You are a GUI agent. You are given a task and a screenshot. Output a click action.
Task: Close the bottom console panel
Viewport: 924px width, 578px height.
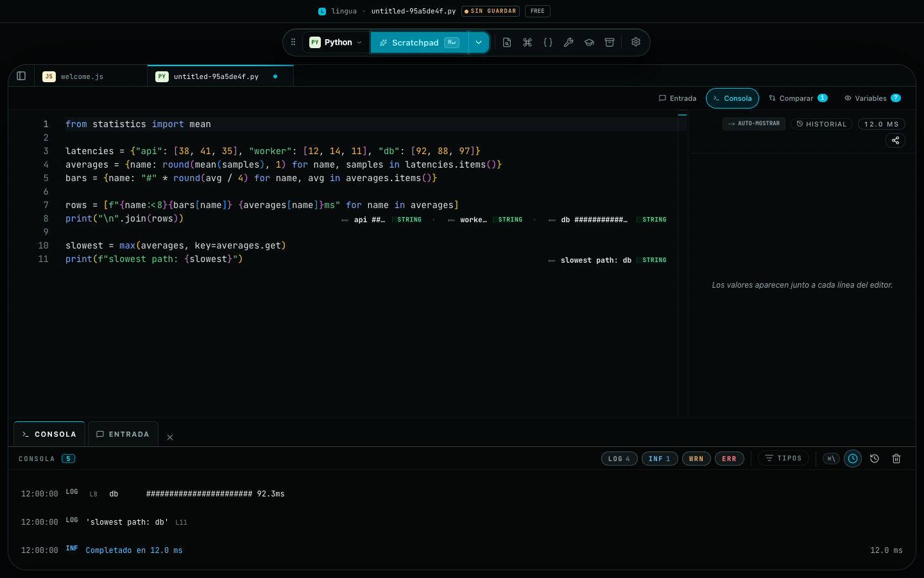[170, 437]
